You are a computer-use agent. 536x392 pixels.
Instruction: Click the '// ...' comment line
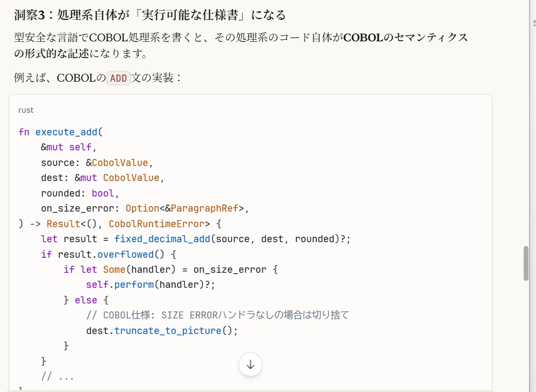point(58,376)
